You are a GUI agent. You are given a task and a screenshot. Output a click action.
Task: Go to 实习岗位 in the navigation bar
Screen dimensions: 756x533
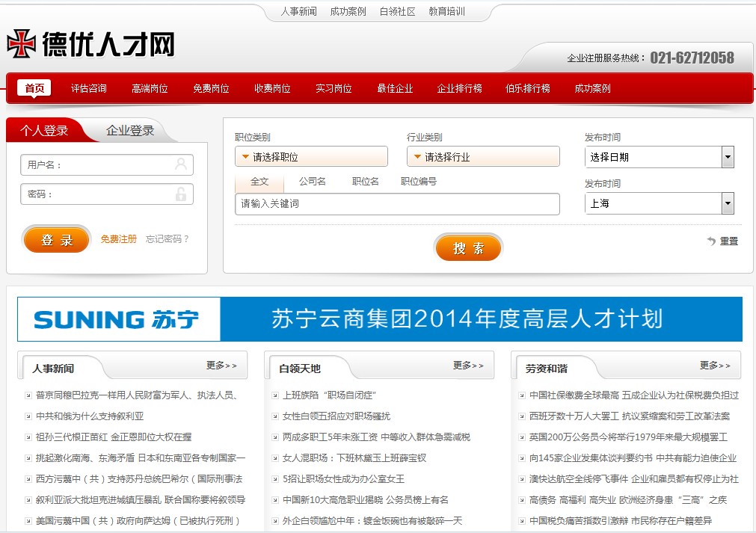(334, 88)
